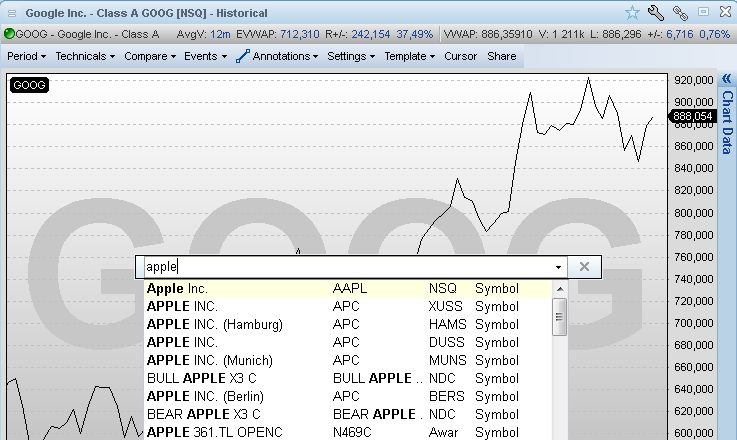Toggle the Cursor mode
Image resolution: width=737 pixels, height=440 pixels.
(x=461, y=57)
